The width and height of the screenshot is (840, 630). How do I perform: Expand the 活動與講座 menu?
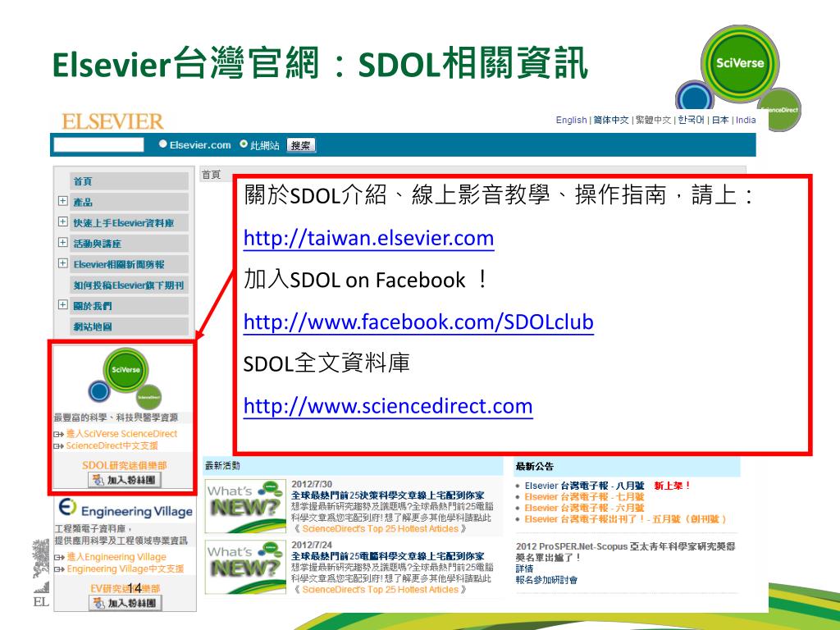[62, 243]
